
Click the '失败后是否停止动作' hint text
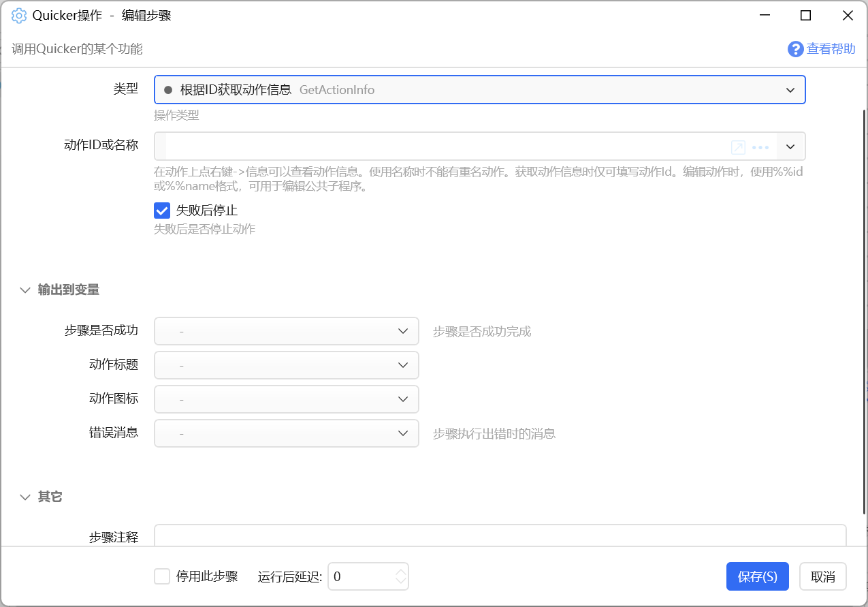click(204, 229)
